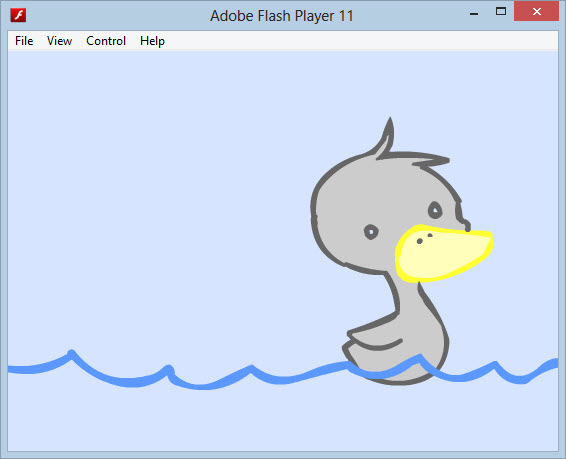Screen dimensions: 566x459
Task: Maximize the Flash Player window
Action: tap(501, 12)
